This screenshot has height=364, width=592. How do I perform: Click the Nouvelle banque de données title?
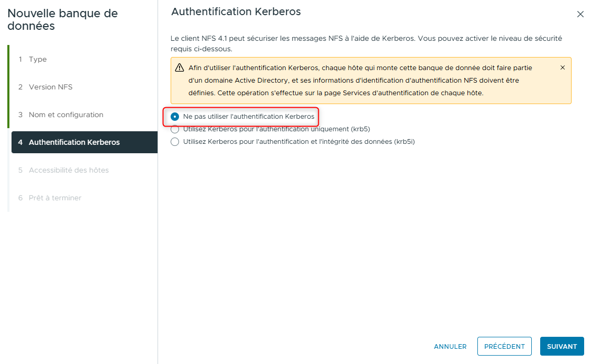(x=63, y=20)
